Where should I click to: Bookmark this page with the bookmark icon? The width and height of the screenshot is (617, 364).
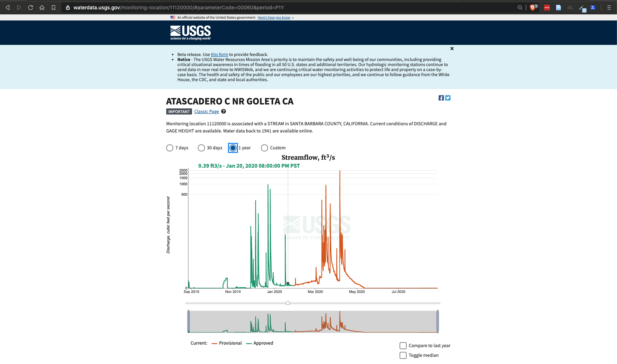point(53,8)
